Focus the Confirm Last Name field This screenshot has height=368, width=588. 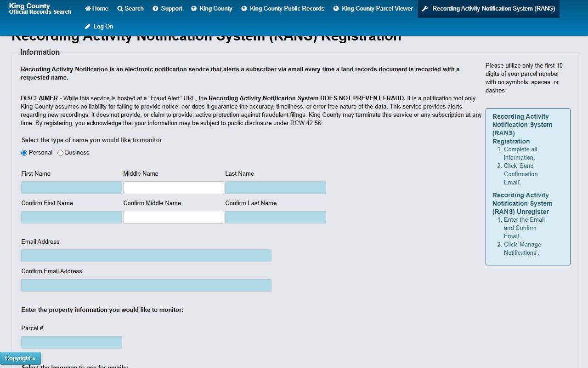click(x=276, y=217)
